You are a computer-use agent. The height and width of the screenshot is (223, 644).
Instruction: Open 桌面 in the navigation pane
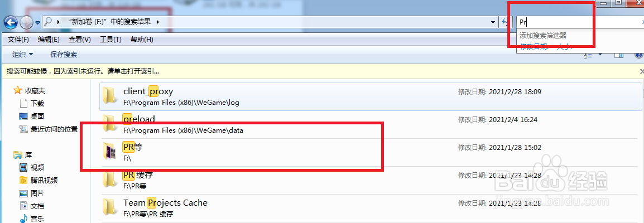coord(37,117)
